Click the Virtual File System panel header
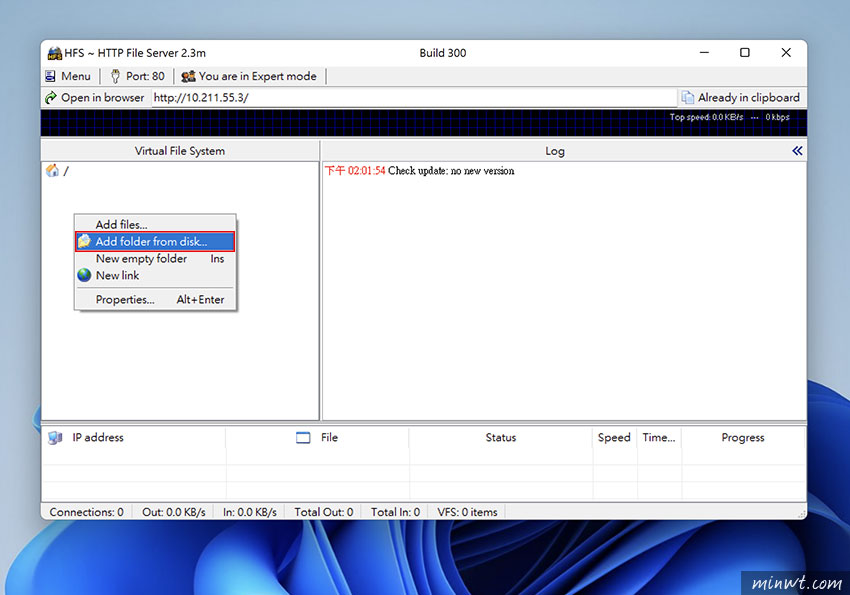850x595 pixels. (x=180, y=151)
